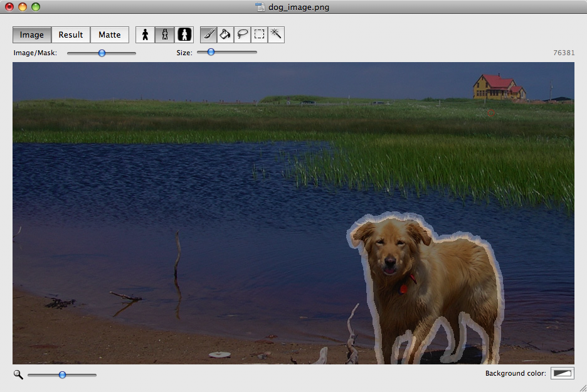Click the brush Size slider knob
Image resolution: width=587 pixels, height=392 pixels.
point(211,52)
